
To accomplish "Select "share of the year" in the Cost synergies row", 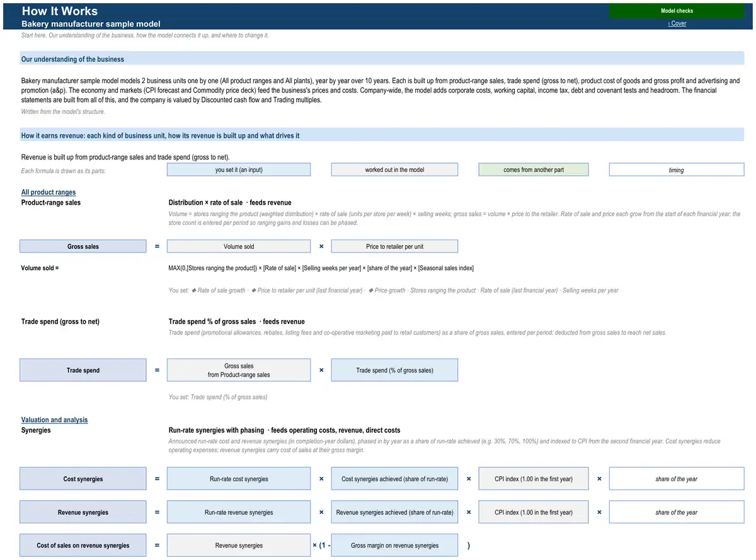I will point(677,479).
